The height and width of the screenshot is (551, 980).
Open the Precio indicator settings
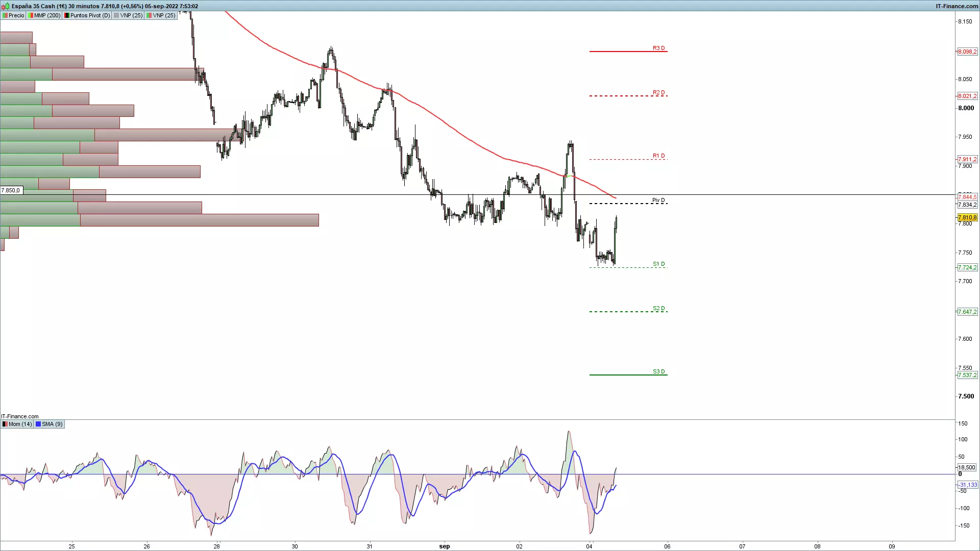pos(13,15)
